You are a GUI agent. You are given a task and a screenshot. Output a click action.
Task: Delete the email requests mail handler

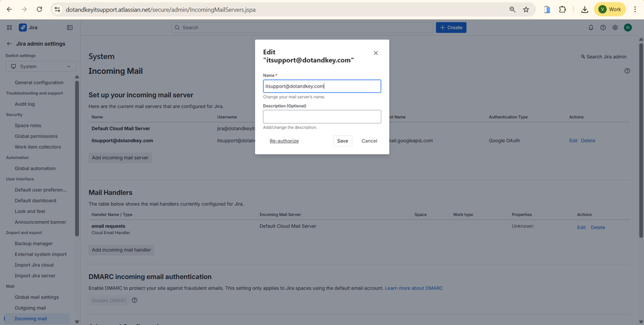(x=598, y=228)
